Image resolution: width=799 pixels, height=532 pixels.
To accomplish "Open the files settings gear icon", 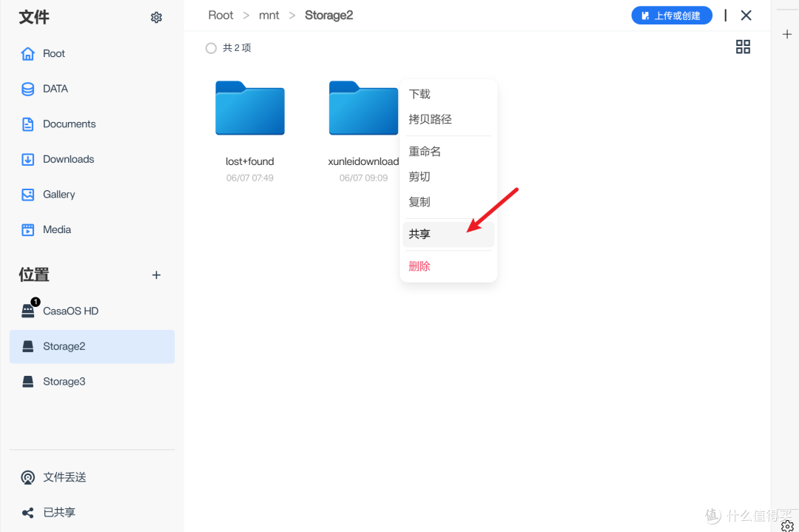I will point(156,18).
